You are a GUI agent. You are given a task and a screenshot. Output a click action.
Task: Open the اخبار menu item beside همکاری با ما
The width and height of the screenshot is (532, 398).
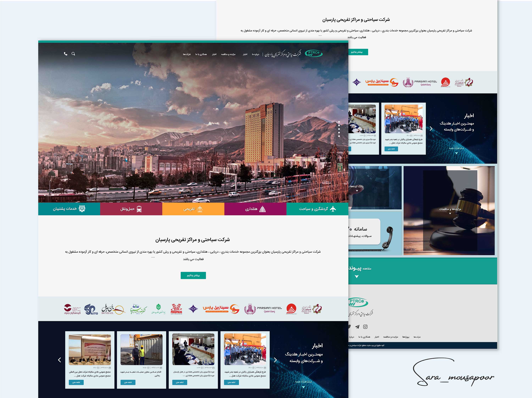214,54
